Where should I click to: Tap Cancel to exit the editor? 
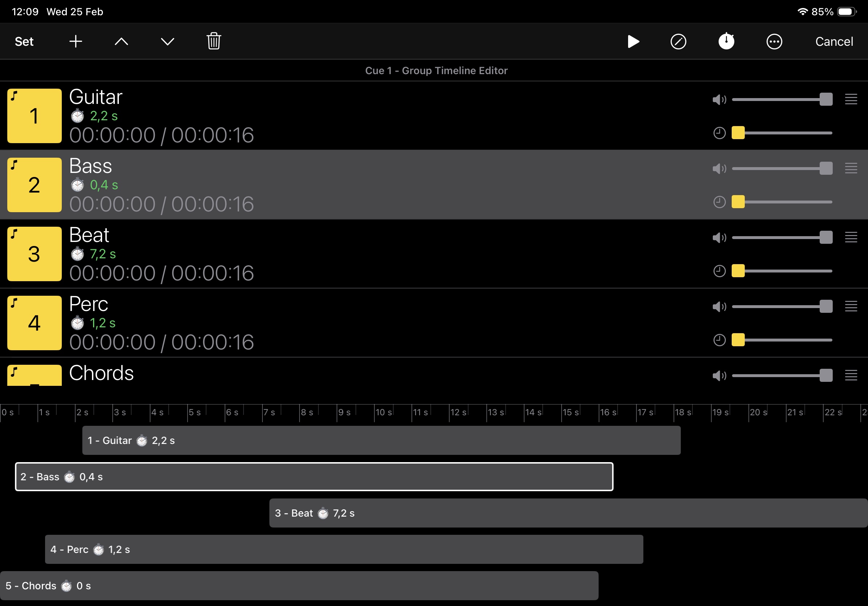coord(833,41)
